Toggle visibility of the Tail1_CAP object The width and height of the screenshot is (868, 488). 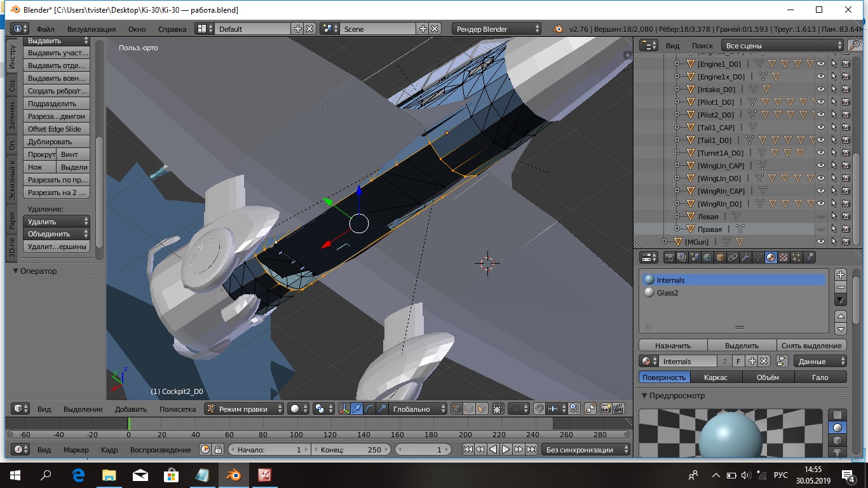[x=821, y=127]
